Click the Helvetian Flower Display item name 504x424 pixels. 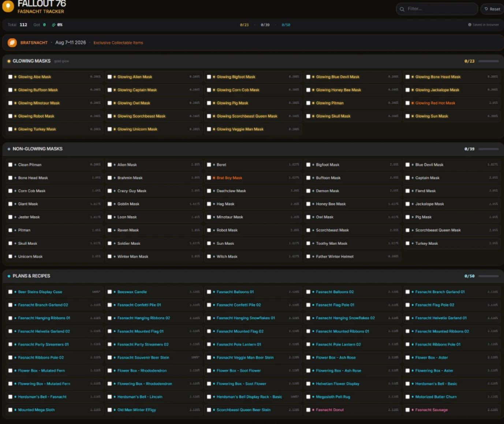pos(337,384)
